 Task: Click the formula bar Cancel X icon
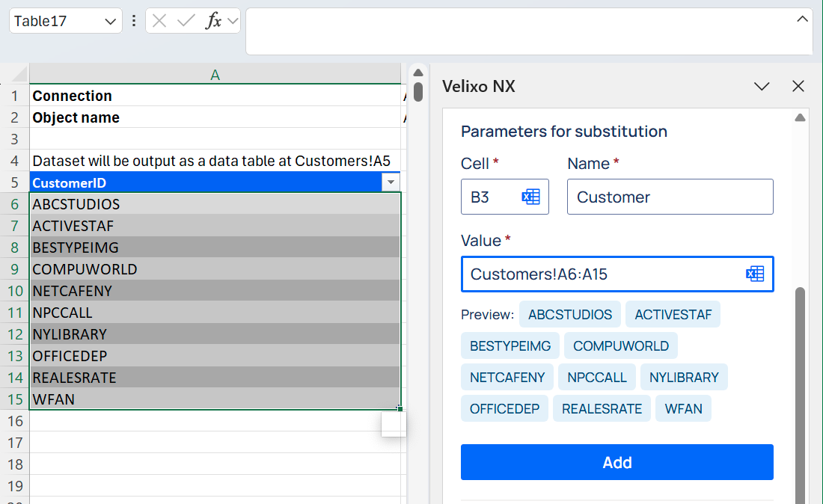(159, 21)
